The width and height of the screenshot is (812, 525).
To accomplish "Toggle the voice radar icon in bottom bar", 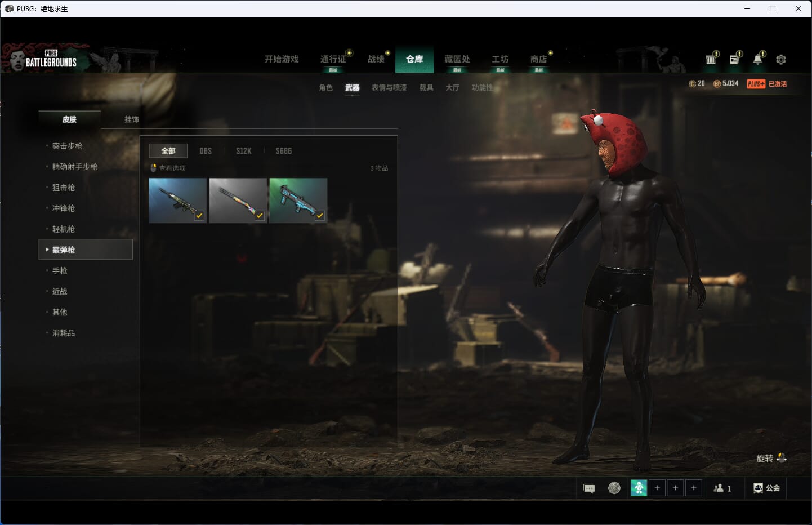I will point(614,488).
